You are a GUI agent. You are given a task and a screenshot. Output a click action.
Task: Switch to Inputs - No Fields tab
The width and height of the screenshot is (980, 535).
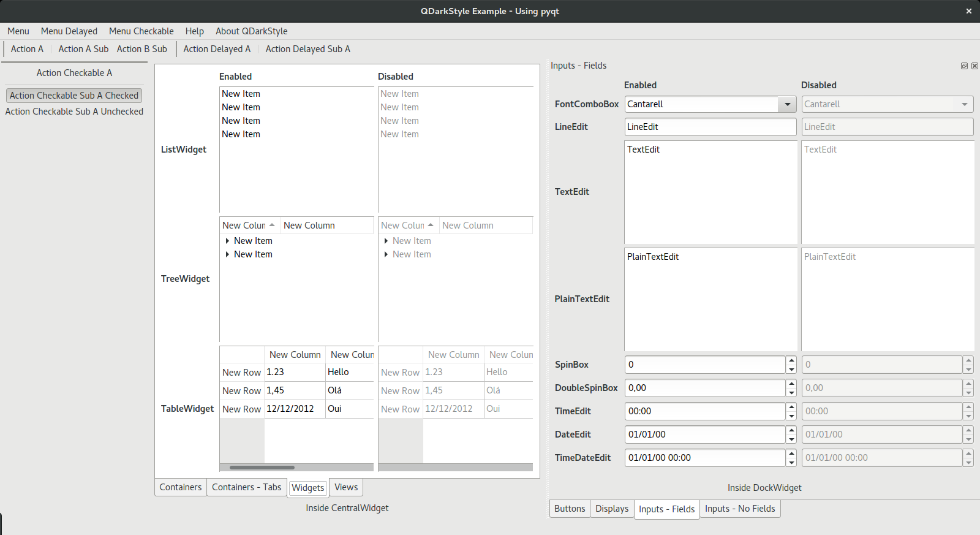pos(740,509)
